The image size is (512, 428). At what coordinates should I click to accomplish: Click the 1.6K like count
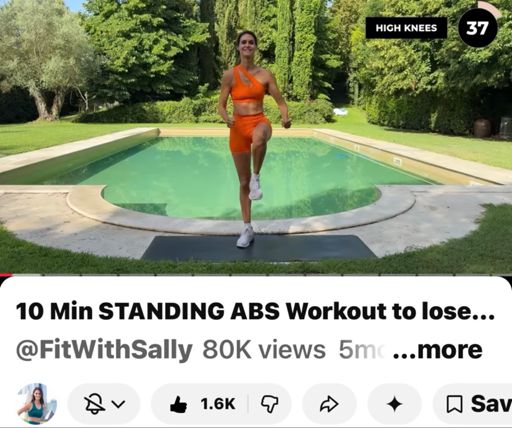click(x=218, y=404)
